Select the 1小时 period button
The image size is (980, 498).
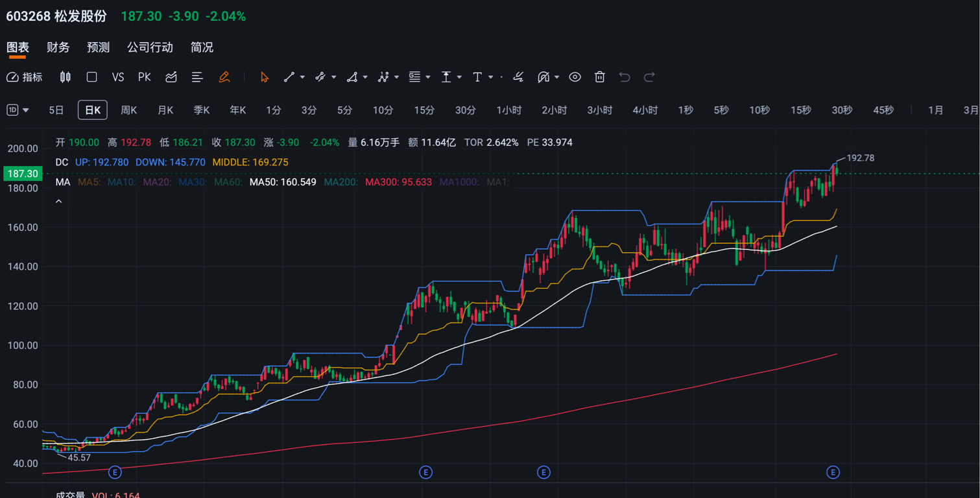tap(509, 110)
